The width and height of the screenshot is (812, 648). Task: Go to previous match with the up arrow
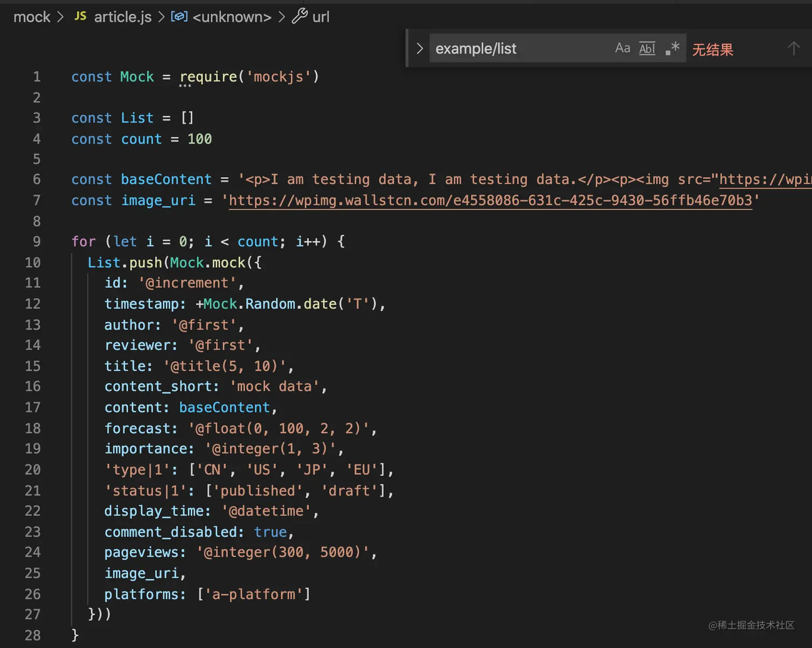pos(794,48)
